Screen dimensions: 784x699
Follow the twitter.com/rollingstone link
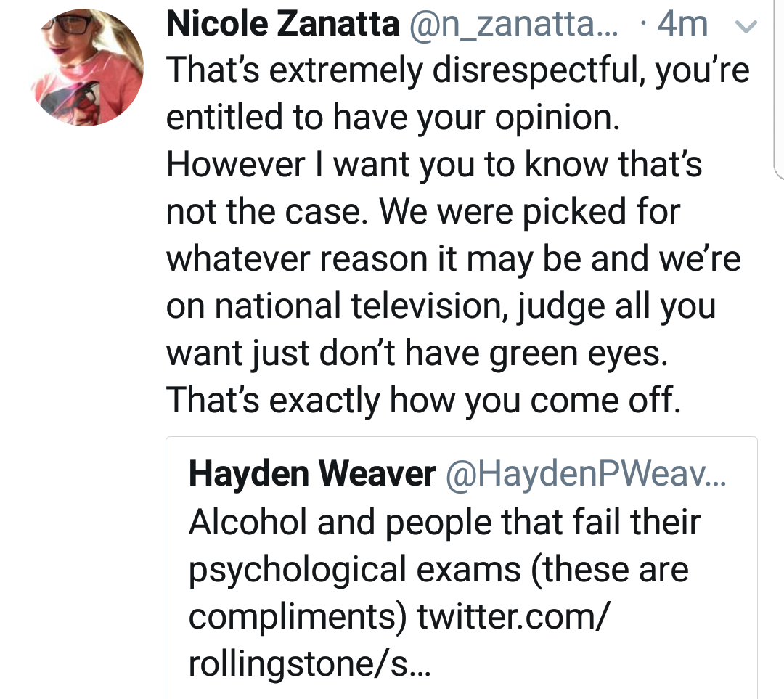coord(399,640)
